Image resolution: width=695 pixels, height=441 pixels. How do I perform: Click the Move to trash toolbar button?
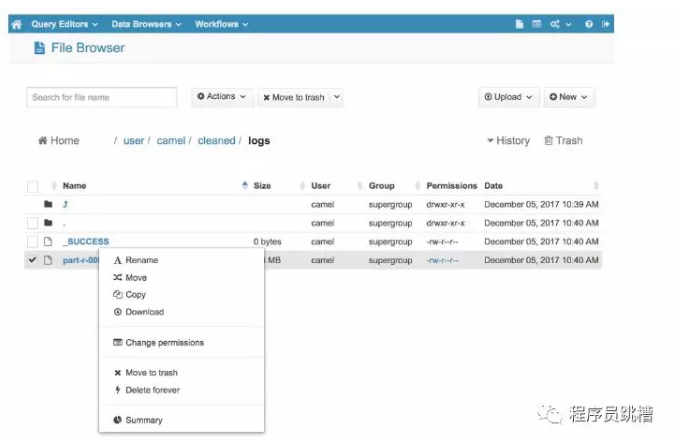tap(294, 97)
